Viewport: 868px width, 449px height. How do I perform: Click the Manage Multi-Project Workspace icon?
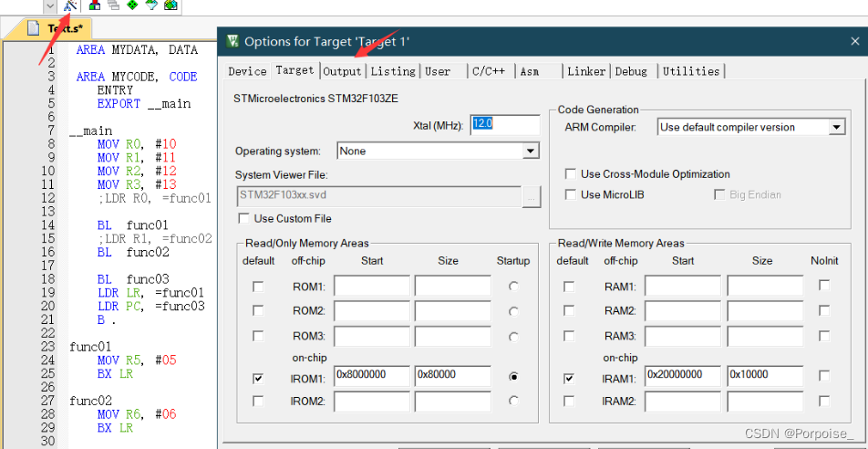pos(113,5)
